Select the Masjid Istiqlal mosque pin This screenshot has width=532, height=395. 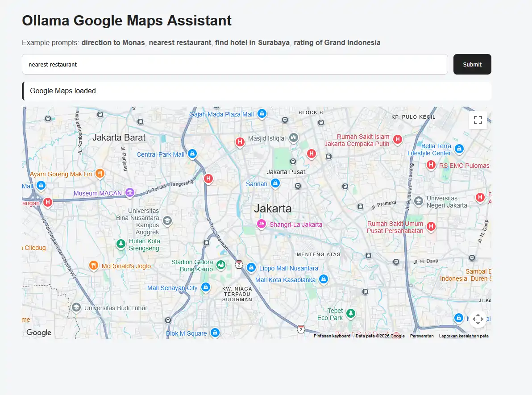tap(294, 137)
